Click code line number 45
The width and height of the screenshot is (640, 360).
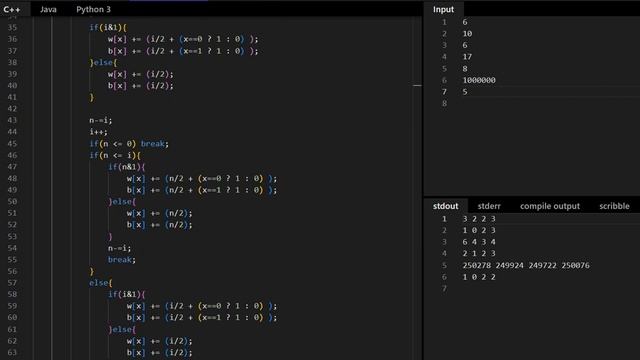[12, 144]
